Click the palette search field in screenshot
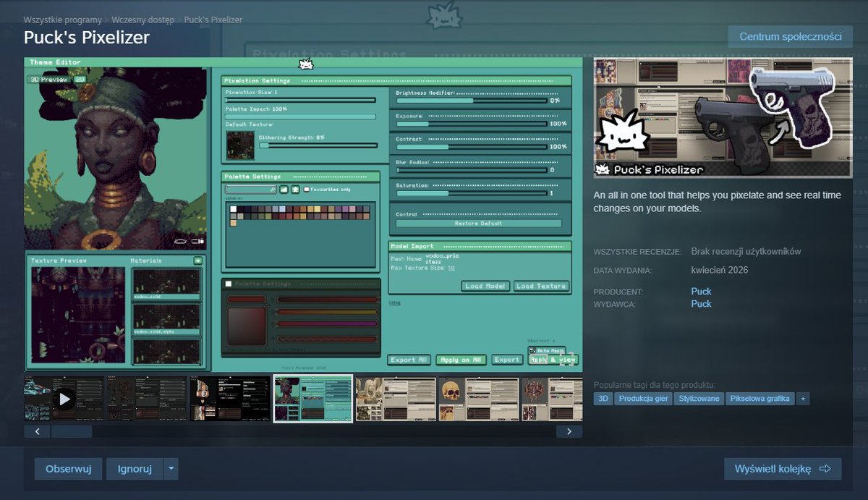The height and width of the screenshot is (500, 868). (x=251, y=189)
